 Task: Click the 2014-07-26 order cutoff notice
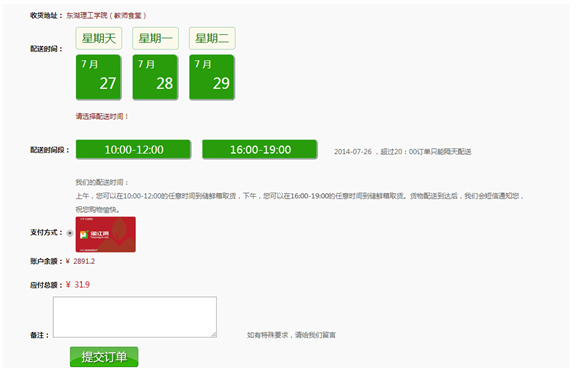[403, 152]
